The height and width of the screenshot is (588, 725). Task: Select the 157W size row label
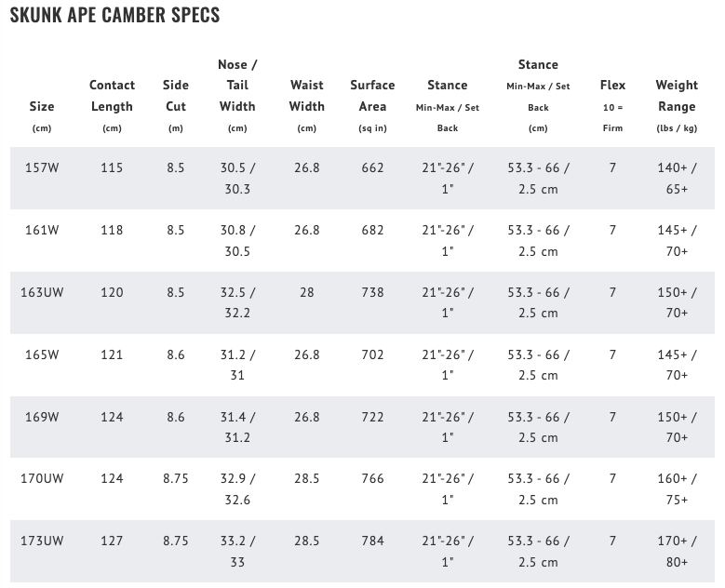[42, 167]
